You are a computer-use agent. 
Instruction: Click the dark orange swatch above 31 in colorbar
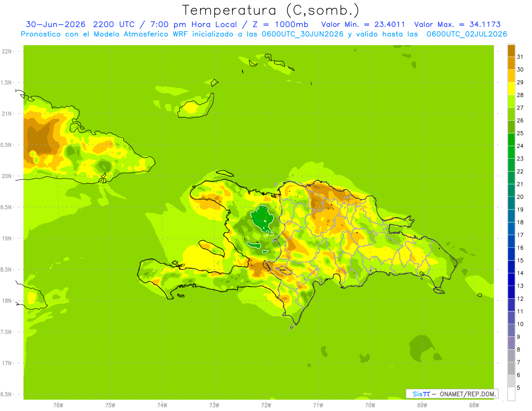pos(511,51)
